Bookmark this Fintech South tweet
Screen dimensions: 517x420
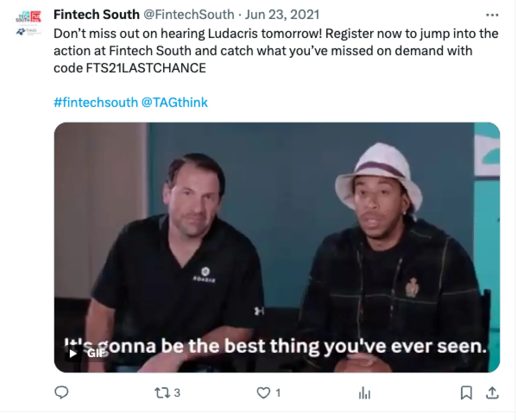pyautogui.click(x=466, y=393)
